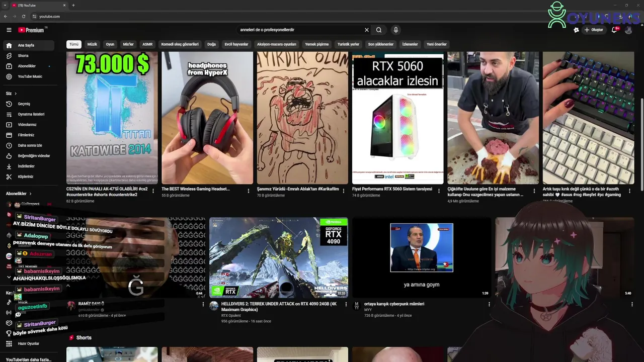
Task: Open Oynatma listeleri in sidebar
Action: pos(31,114)
